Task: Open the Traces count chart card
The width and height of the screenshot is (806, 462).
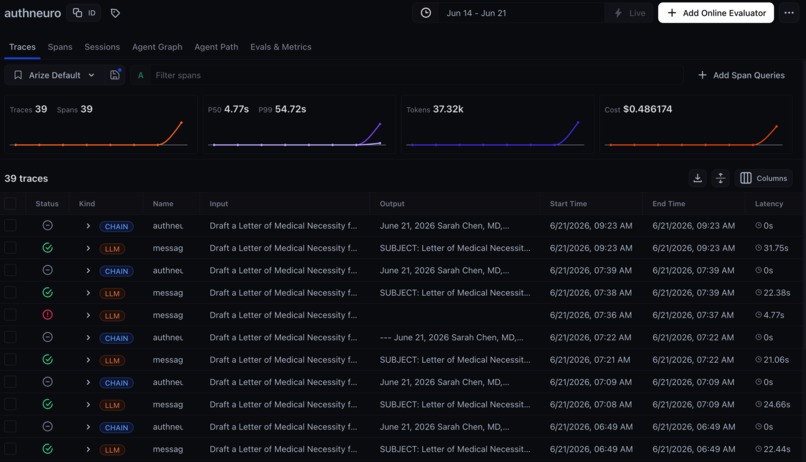Action: (101, 124)
